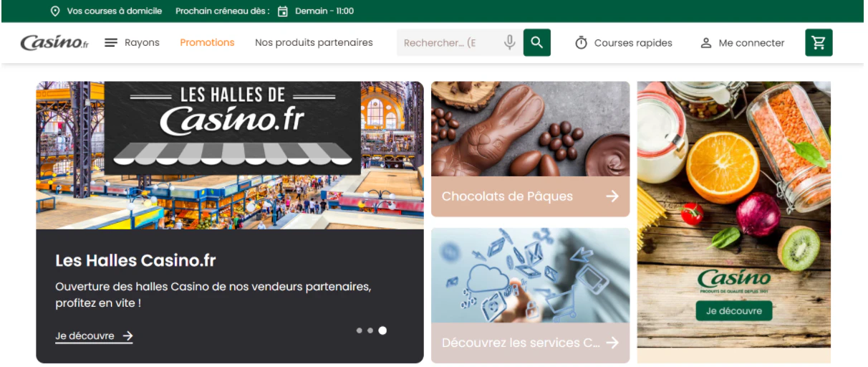Open the calendar icon next to Demain - 11:00

click(x=283, y=11)
